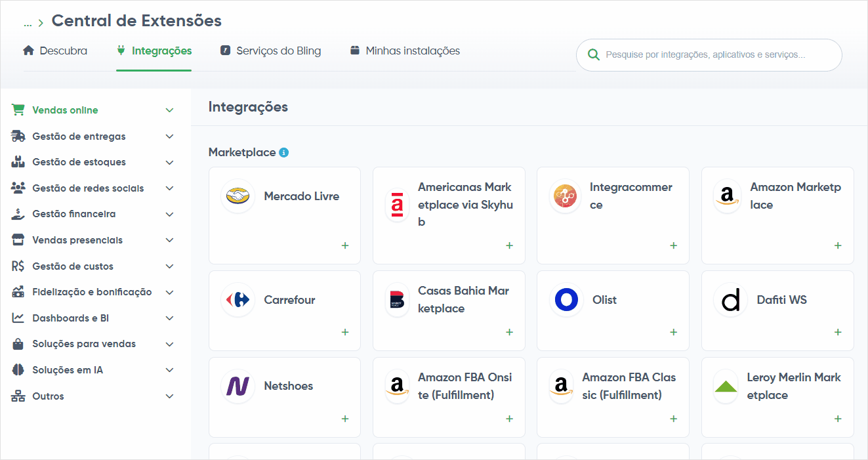Add Leroy Merlin Marketplace with plus icon
The height and width of the screenshot is (460, 868).
pos(838,419)
